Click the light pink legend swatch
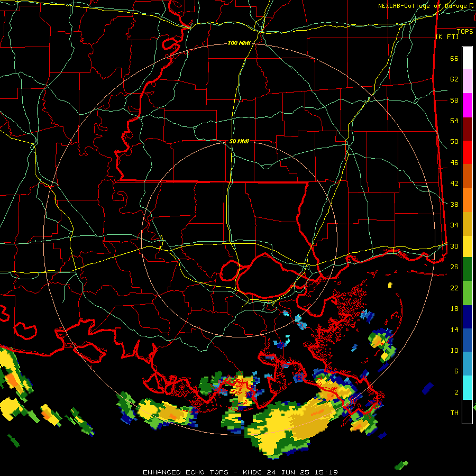This screenshot has height=476, width=476. [x=467, y=81]
